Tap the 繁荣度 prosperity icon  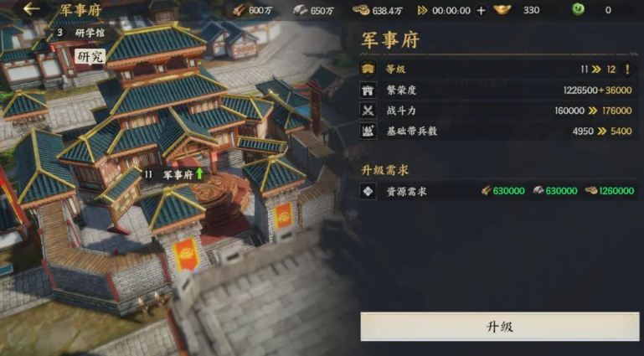click(x=368, y=90)
